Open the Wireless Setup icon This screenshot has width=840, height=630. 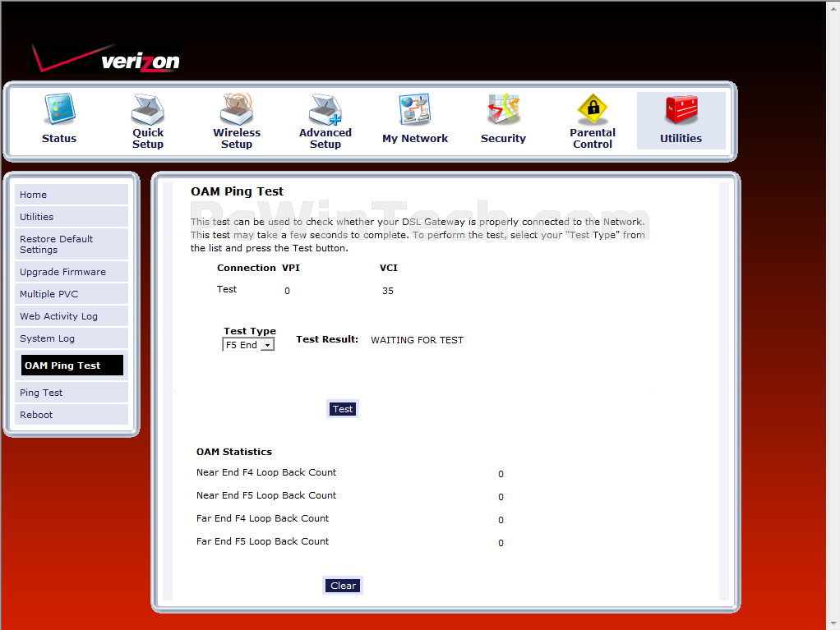[x=236, y=108]
